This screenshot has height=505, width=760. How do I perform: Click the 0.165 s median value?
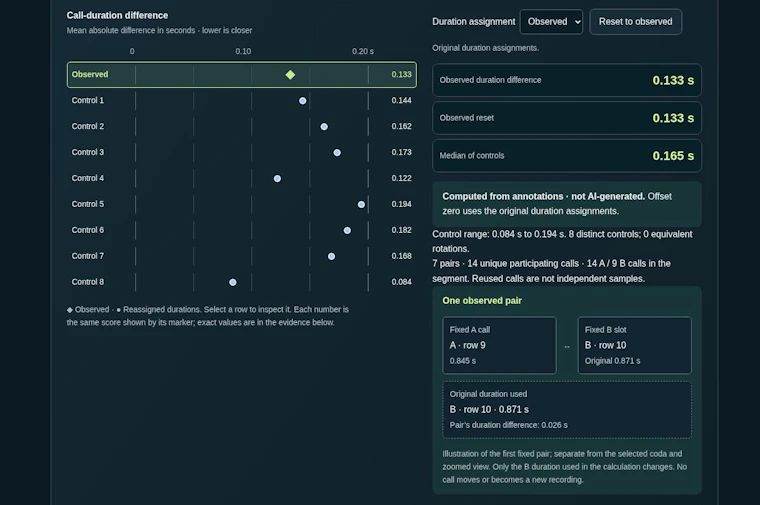coord(673,156)
